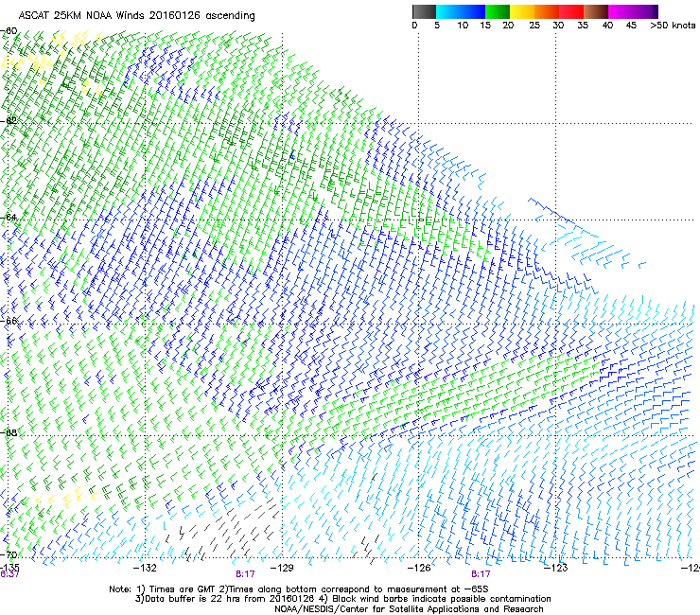Click the longitude label '-129'
Viewport: 700px width, 615px height.
pos(282,568)
